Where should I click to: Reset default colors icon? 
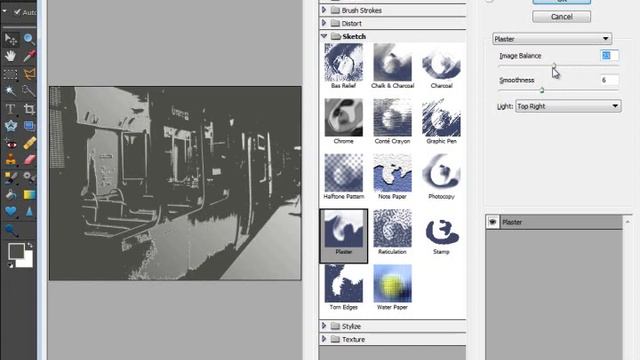(11, 265)
